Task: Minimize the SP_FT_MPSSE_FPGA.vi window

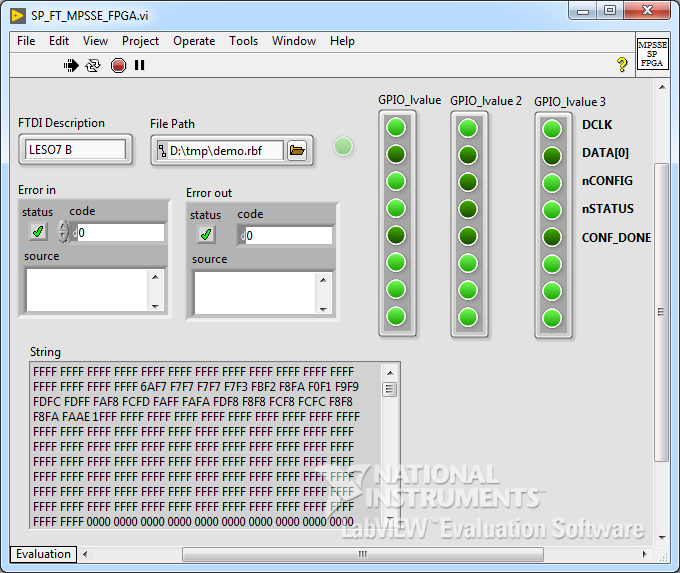Action: click(583, 11)
